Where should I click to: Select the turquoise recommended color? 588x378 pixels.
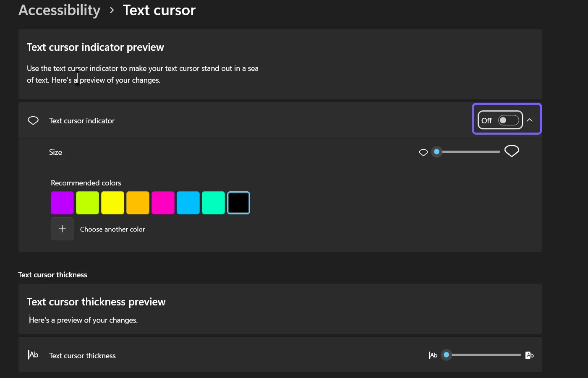pyautogui.click(x=213, y=203)
